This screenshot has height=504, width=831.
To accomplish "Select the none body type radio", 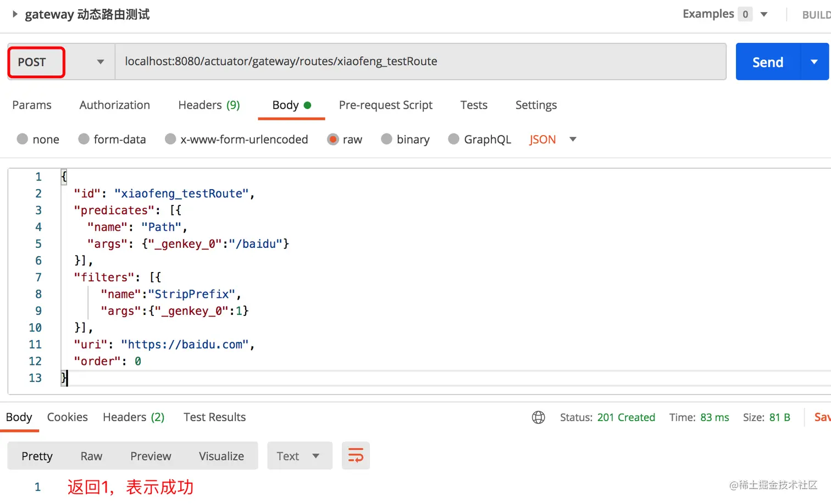I will point(23,140).
